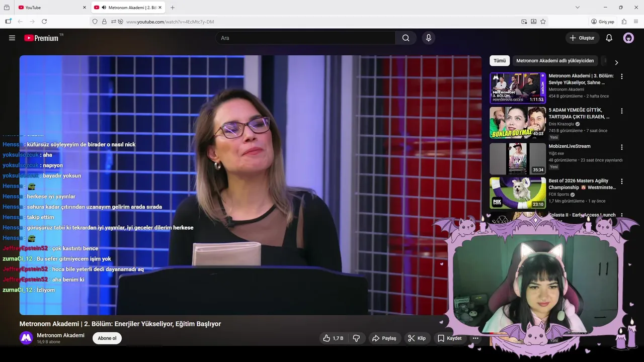
Task: Save video with Kaydet button
Action: coord(449,338)
